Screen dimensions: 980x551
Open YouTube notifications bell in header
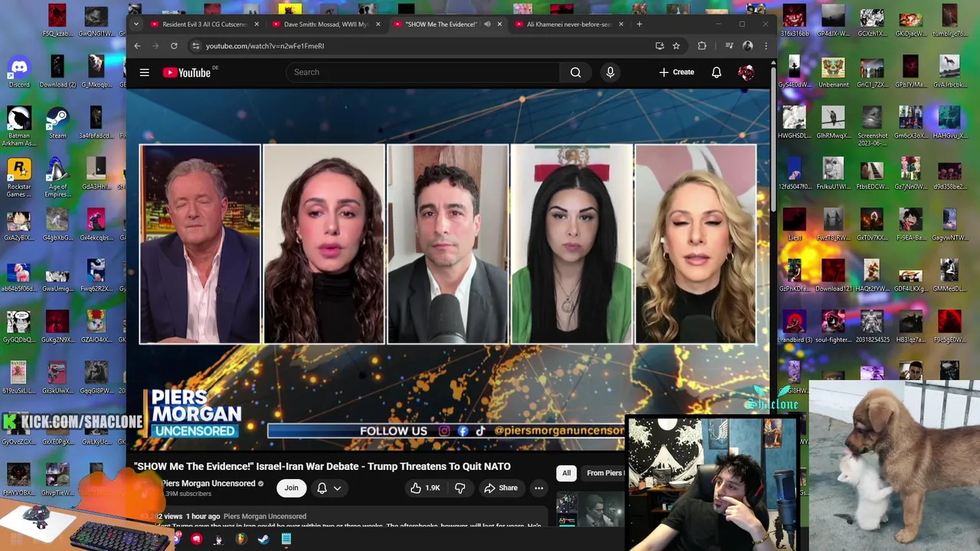[x=717, y=73]
